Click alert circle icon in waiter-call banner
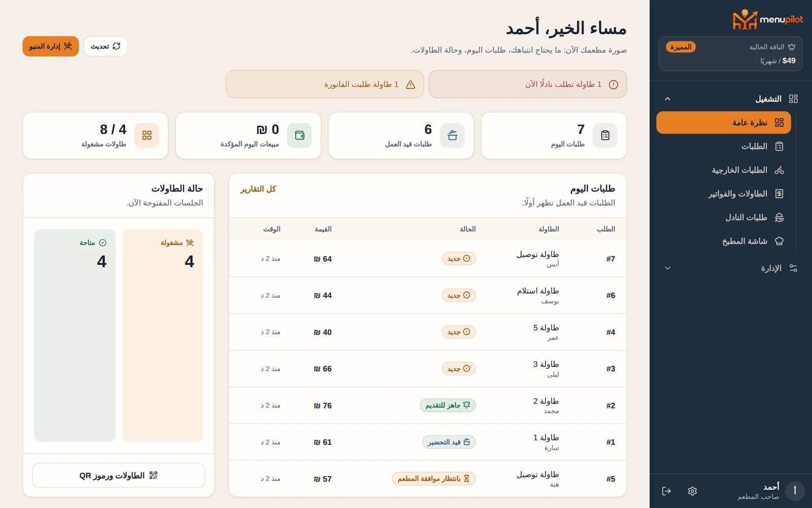 614,84
